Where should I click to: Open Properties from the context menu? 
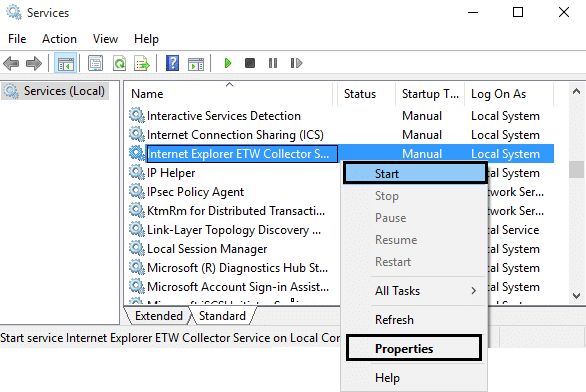[x=414, y=349]
